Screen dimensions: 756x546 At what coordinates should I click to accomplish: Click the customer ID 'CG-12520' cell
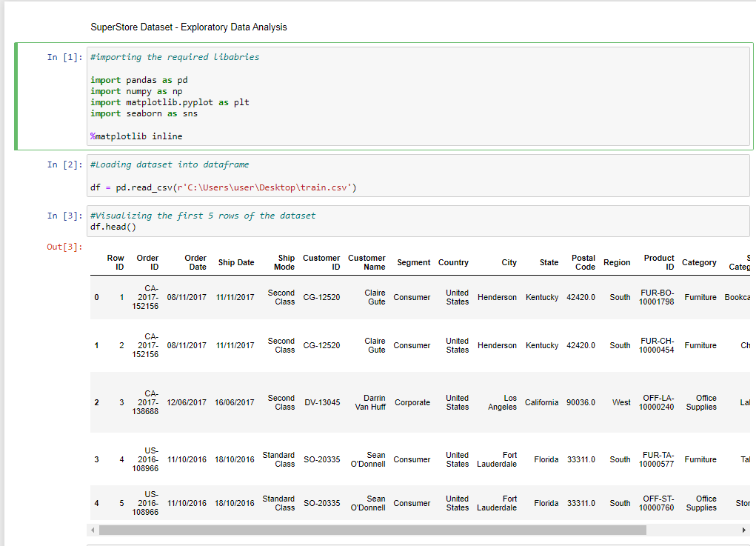click(x=321, y=297)
